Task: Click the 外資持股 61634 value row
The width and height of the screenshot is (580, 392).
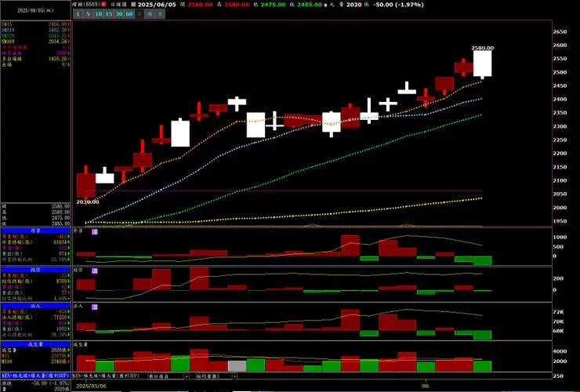Action: [x=35, y=242]
